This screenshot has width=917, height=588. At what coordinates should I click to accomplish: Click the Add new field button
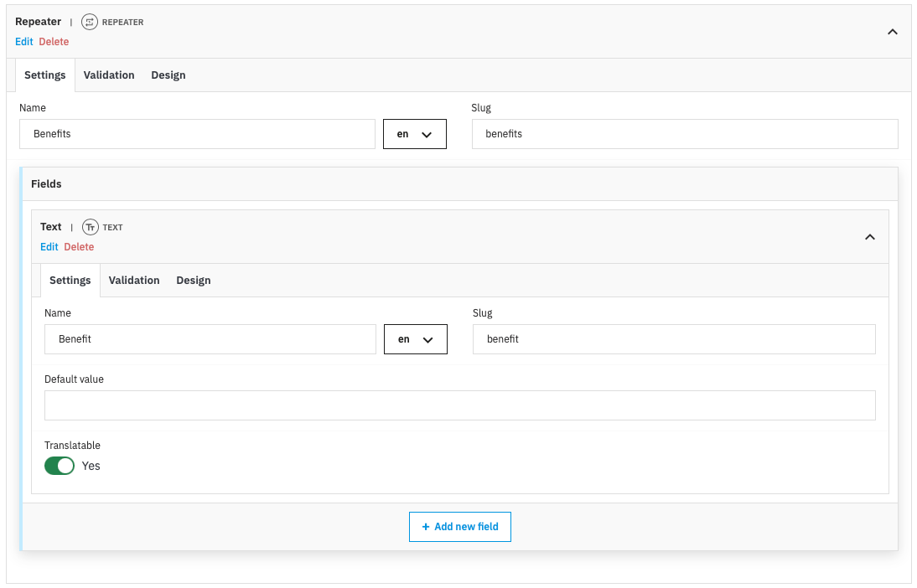(x=460, y=527)
